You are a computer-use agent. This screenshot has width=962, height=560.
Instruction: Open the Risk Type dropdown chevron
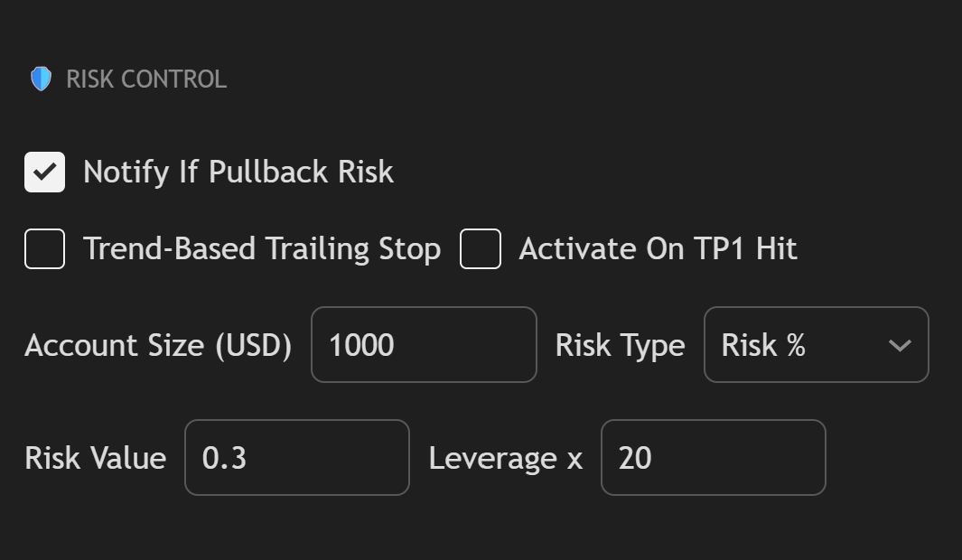(x=900, y=345)
